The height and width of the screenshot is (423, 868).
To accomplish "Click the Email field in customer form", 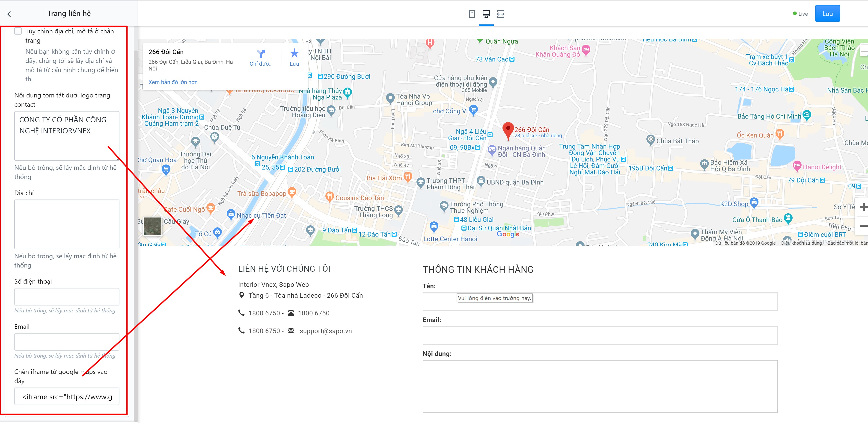I will (600, 335).
